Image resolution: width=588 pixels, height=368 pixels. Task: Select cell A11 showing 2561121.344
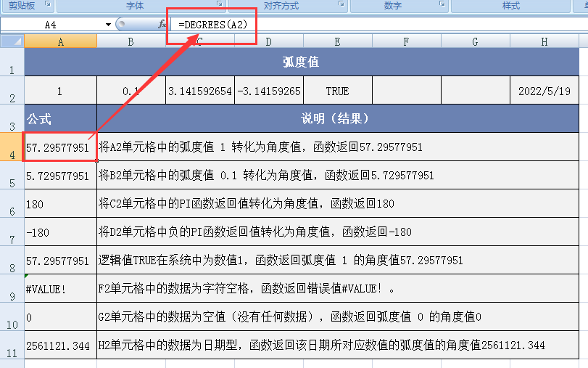(60, 345)
